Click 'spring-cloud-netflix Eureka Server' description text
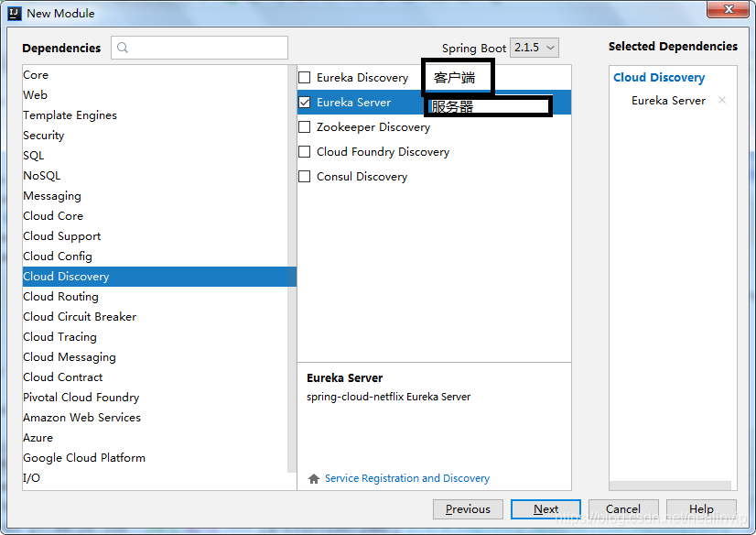This screenshot has width=756, height=535. 388,397
